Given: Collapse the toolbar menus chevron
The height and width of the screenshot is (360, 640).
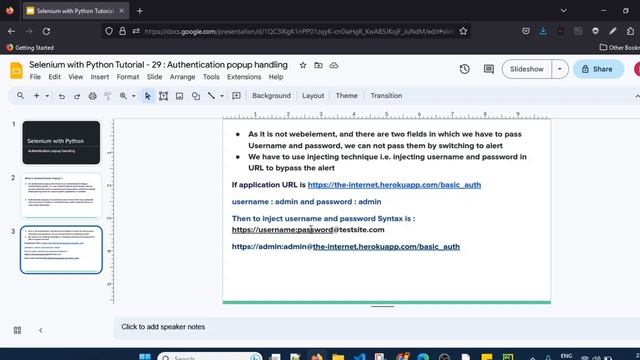Looking at the screenshot, I should point(637,96).
